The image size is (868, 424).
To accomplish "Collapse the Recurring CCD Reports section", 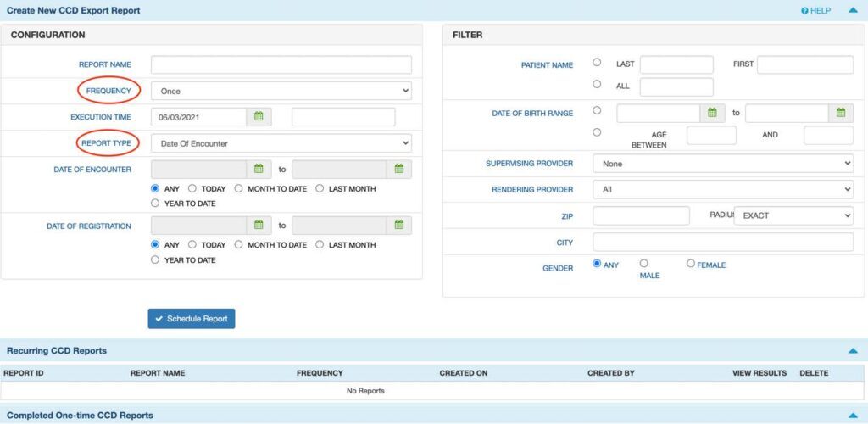I will pos(852,350).
